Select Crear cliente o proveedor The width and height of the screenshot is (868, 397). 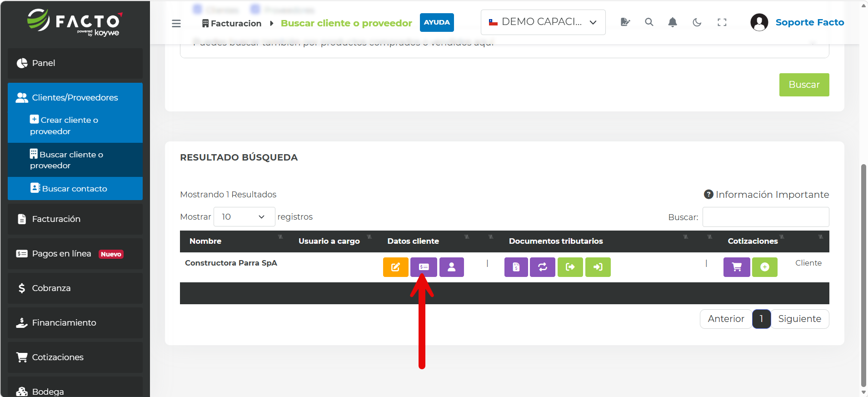click(x=75, y=126)
